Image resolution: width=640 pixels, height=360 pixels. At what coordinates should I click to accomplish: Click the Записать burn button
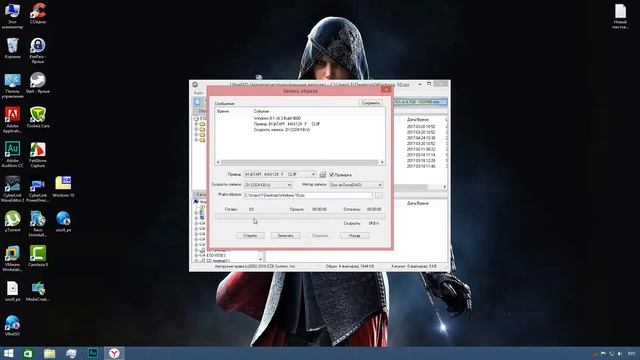coord(285,236)
